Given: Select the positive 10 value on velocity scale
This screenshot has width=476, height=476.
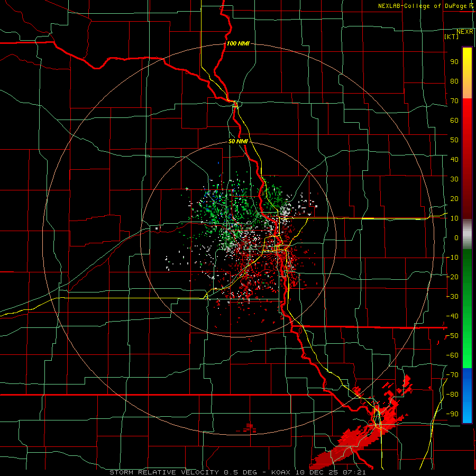Looking at the screenshot, I should (454, 218).
